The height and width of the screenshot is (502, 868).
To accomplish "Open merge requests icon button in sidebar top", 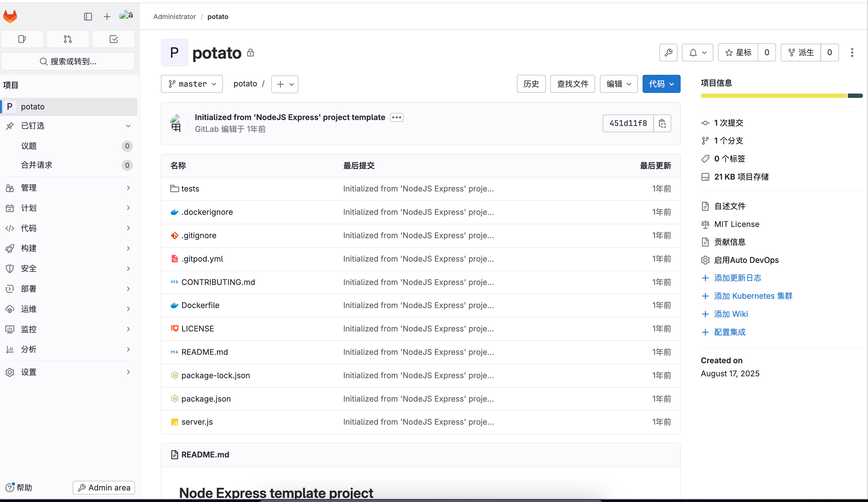I will click(68, 39).
